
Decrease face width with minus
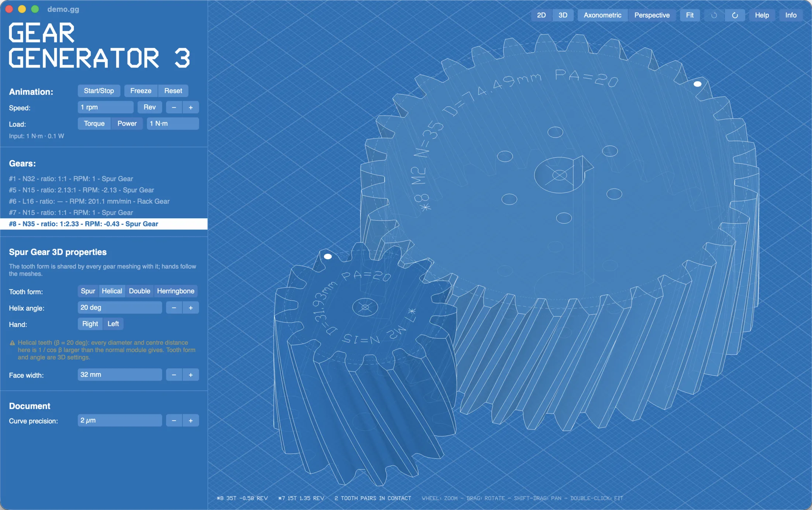174,375
